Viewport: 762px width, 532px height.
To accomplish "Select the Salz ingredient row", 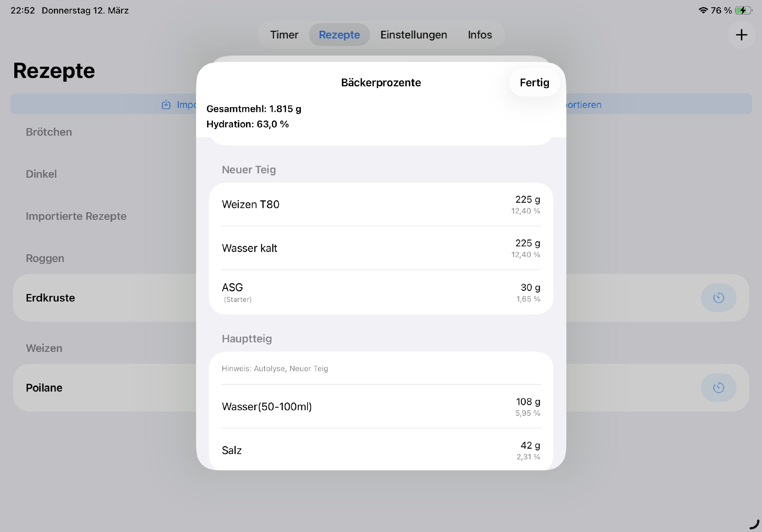I will click(x=381, y=450).
